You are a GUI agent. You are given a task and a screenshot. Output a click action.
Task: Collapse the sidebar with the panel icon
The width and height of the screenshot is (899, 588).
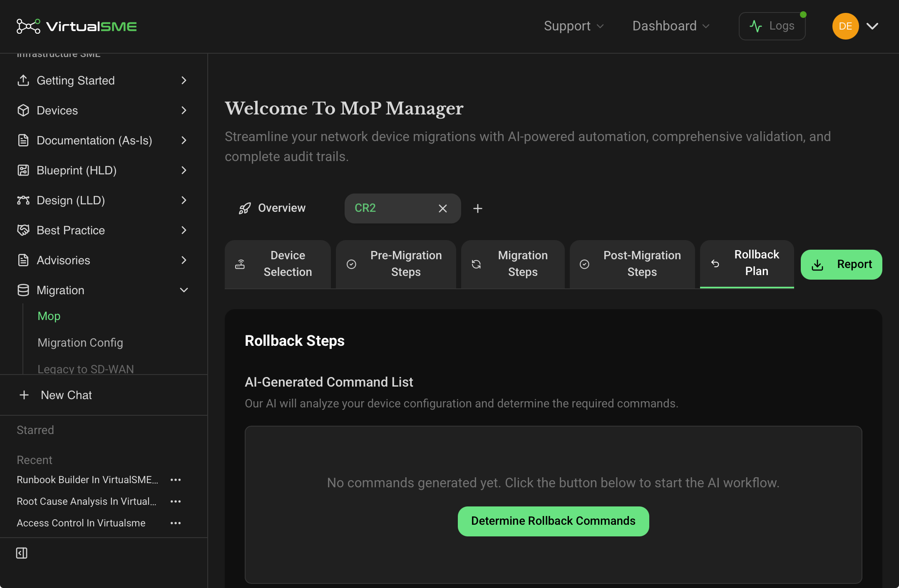point(22,553)
